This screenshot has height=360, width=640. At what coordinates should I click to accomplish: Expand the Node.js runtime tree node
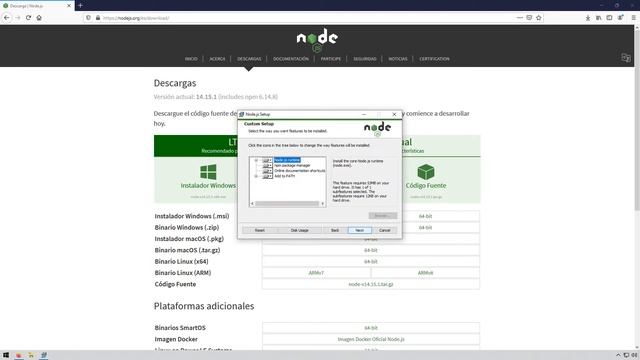(256, 160)
